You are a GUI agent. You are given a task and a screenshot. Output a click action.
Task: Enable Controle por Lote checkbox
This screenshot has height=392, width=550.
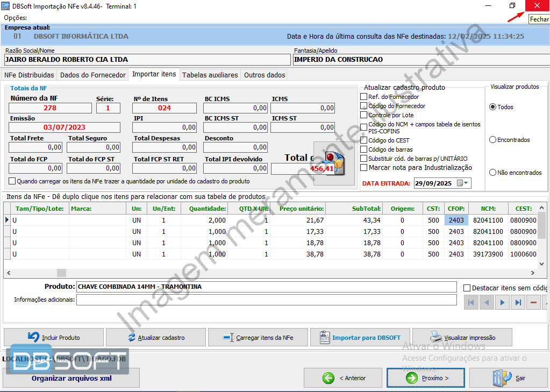(364, 115)
